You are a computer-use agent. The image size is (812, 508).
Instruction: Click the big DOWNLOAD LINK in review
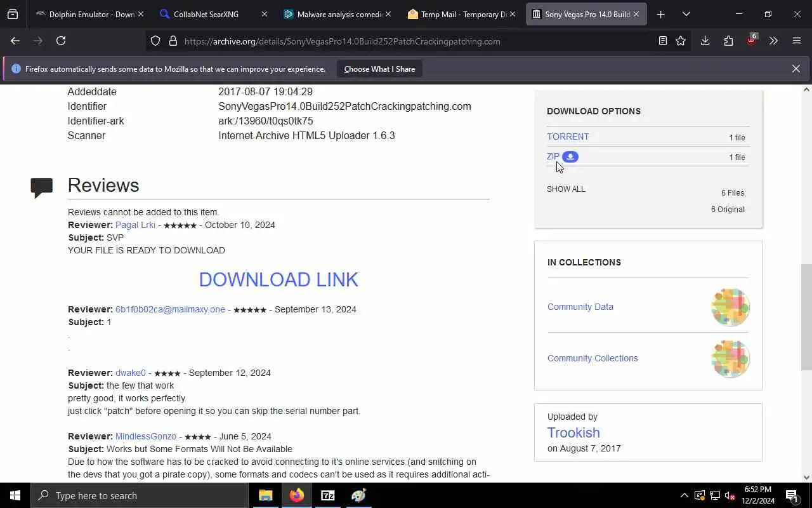(x=278, y=279)
